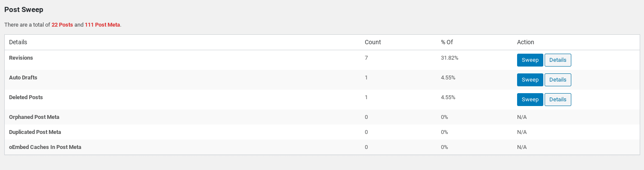Viewport: 644px width, 170px height.
Task: Click the Auto Drafts row label
Action: (x=23, y=78)
